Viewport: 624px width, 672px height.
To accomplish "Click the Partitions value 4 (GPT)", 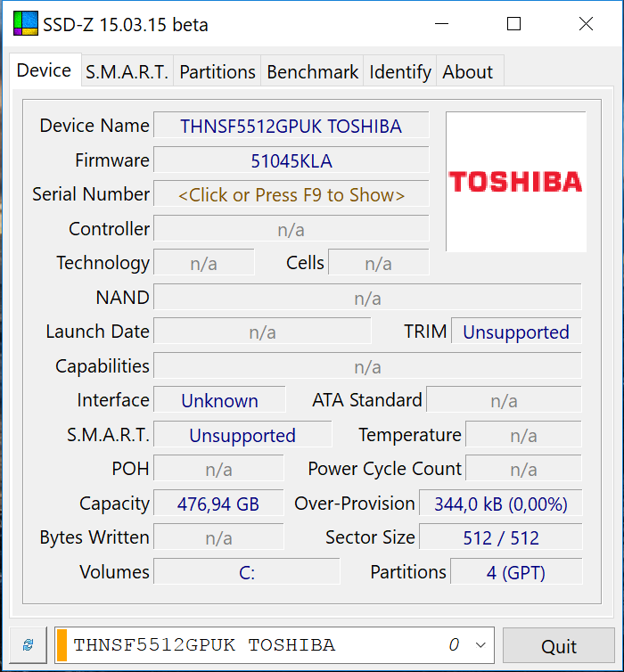I will 516,571.
